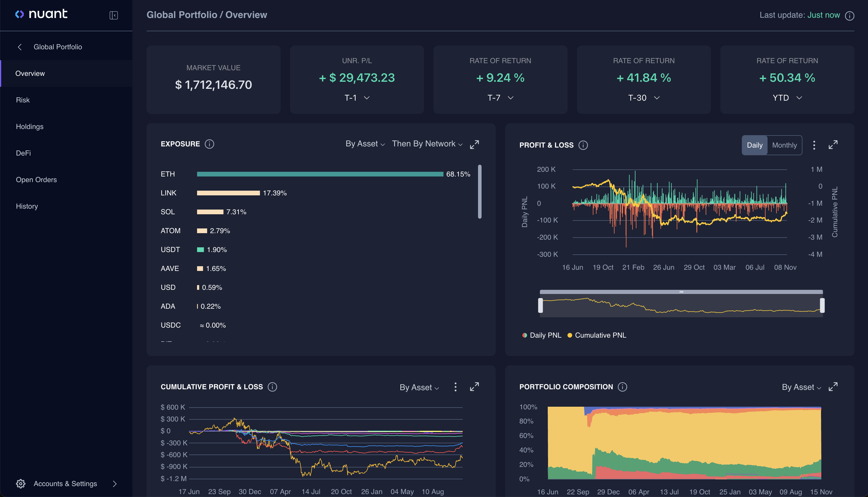Viewport: 868px width, 497px height.
Task: Click Holdings in the left navigation
Action: coord(30,126)
